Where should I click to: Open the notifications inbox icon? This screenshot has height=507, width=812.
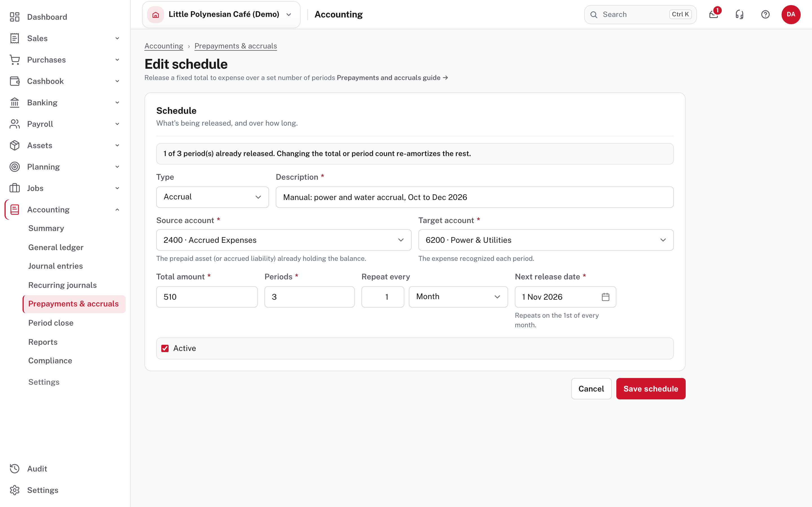[713, 14]
